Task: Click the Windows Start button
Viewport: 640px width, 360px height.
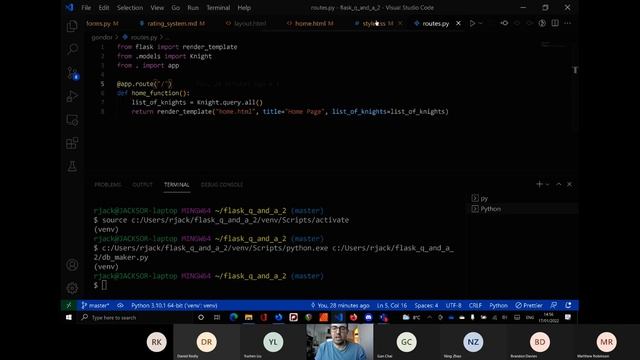Action: 69,318
